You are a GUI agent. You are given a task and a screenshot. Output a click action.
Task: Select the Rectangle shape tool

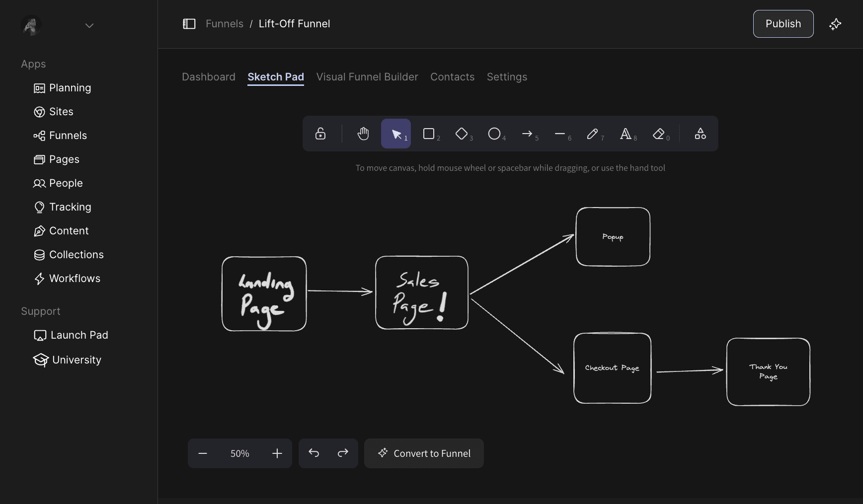click(429, 134)
